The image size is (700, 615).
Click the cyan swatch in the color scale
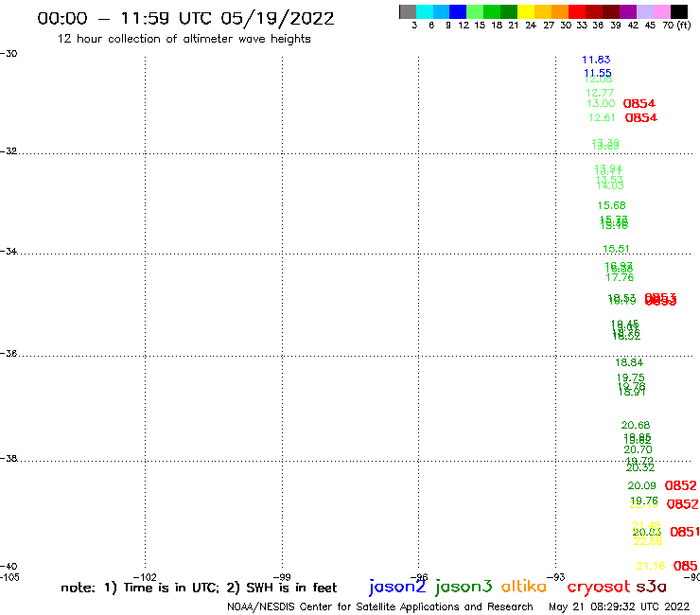coord(425,11)
